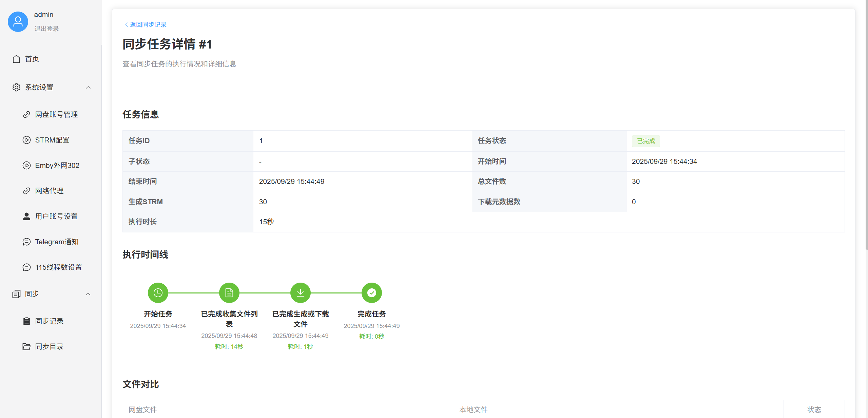This screenshot has width=868, height=418.
Task: Click the checkmark icon for 完成任务 step
Action: click(372, 293)
